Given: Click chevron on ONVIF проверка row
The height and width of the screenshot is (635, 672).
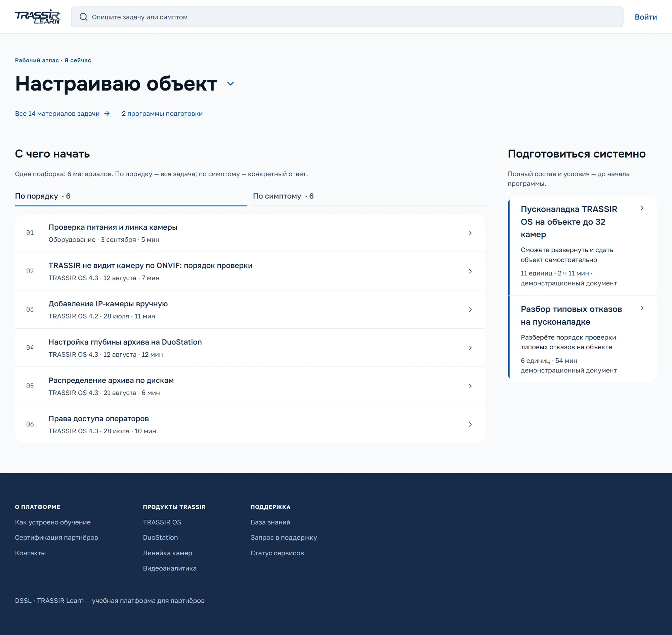Looking at the screenshot, I should pyautogui.click(x=470, y=271).
